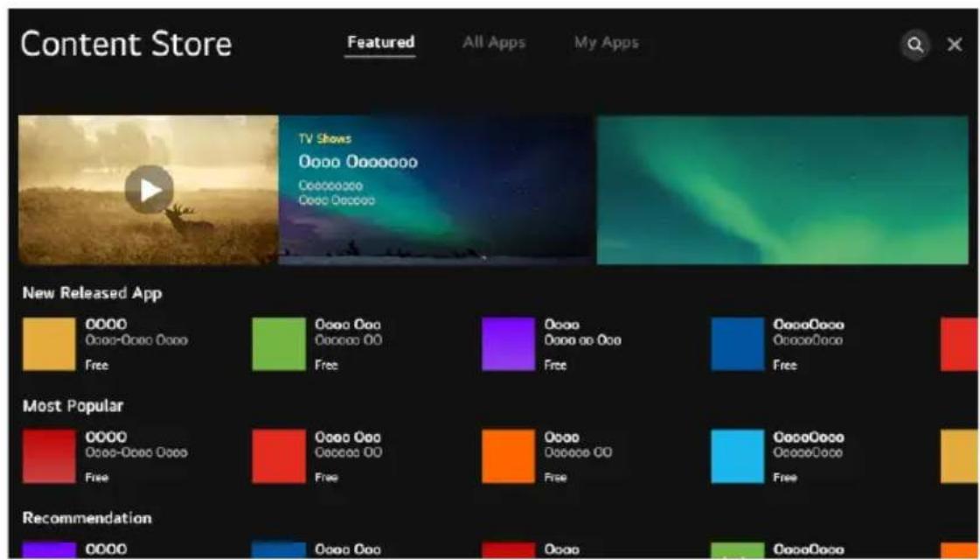Click the TV Shows label on banner
The image size is (980, 560).
324,139
